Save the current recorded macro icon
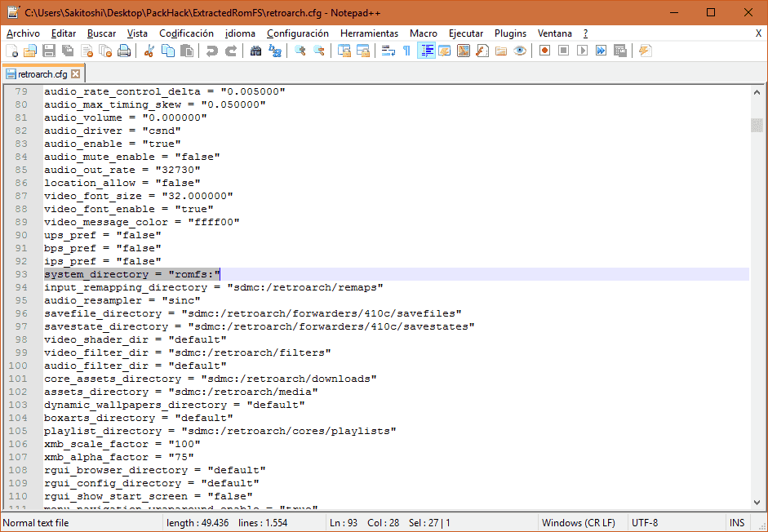The width and height of the screenshot is (768, 532). pyautogui.click(x=620, y=51)
